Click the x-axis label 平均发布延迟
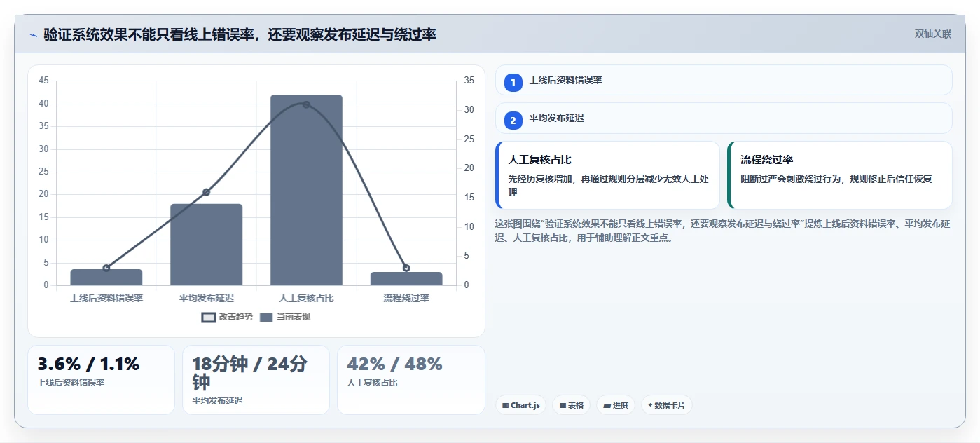The height and width of the screenshot is (443, 980). point(206,298)
